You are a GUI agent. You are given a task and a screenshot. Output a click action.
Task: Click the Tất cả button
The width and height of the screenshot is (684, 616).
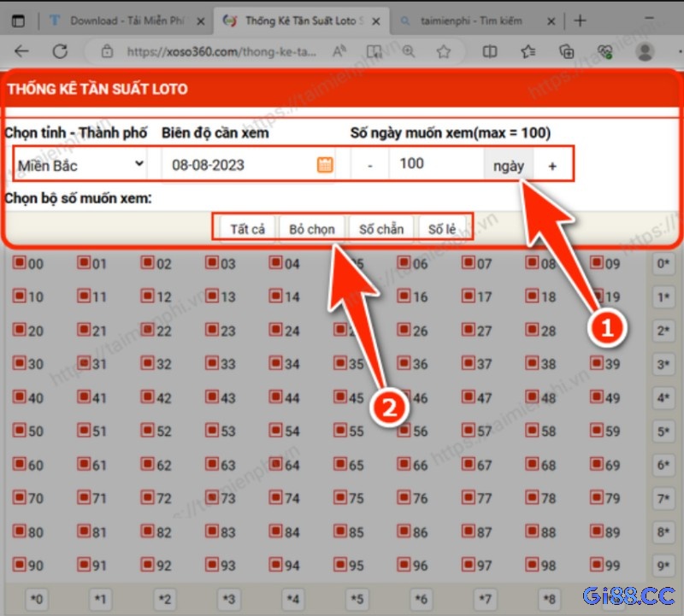247,229
